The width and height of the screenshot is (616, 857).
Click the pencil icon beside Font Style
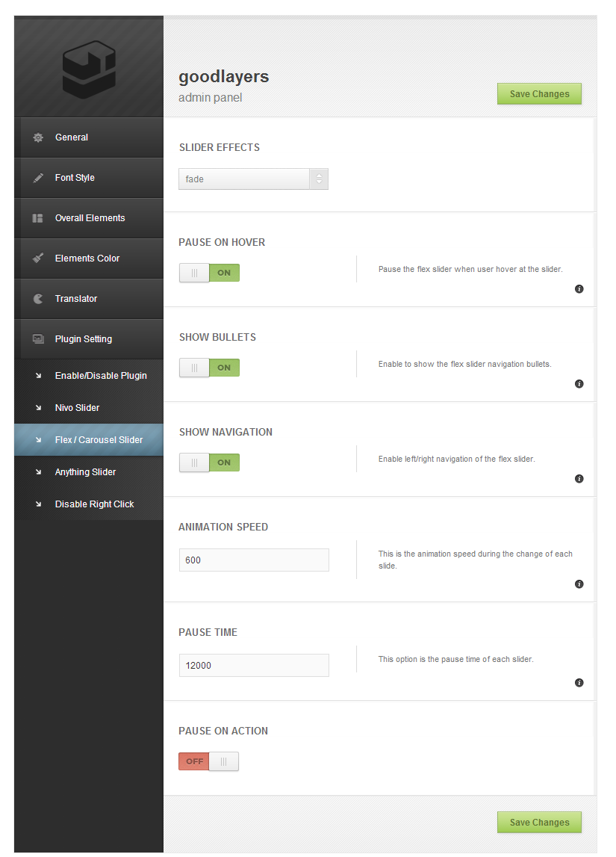click(x=38, y=178)
